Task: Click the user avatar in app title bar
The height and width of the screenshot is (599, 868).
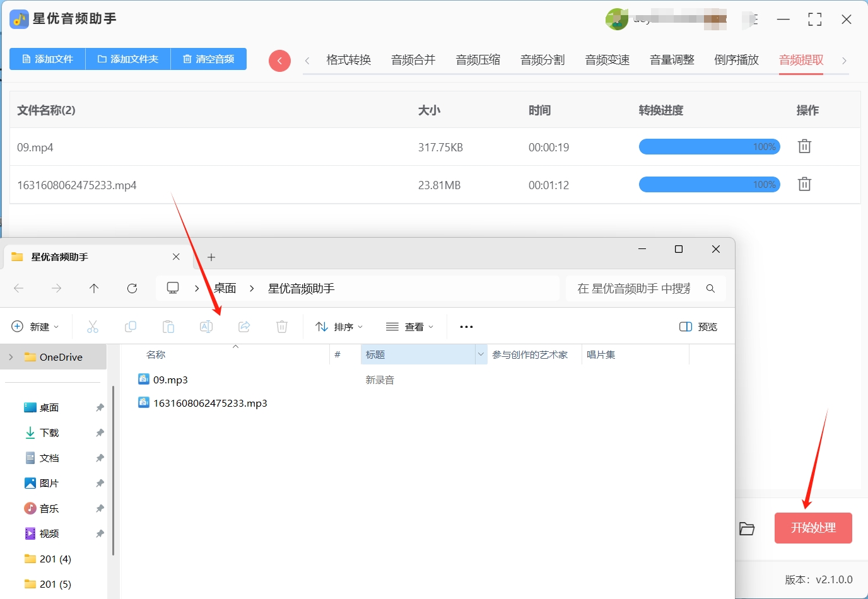Action: (x=617, y=19)
